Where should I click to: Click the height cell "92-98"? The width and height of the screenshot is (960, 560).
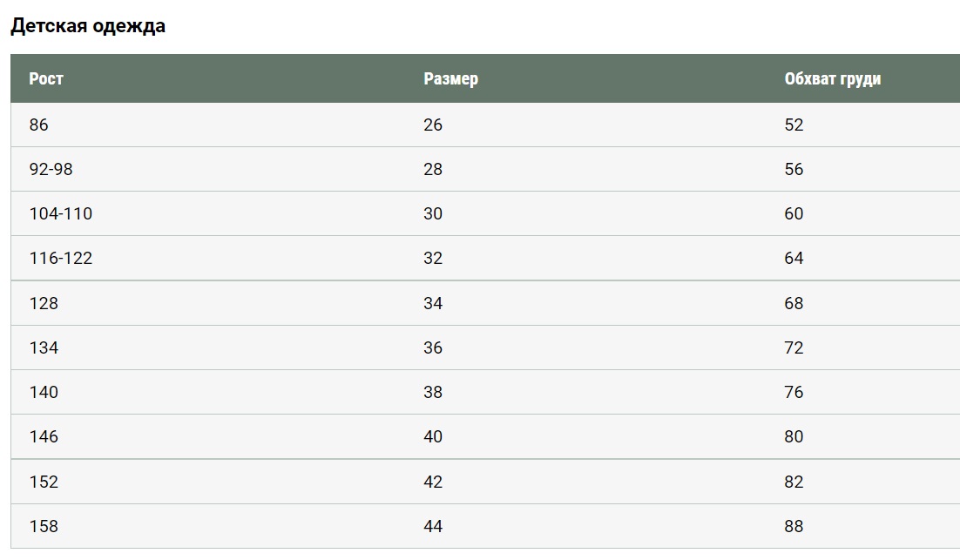(x=51, y=170)
